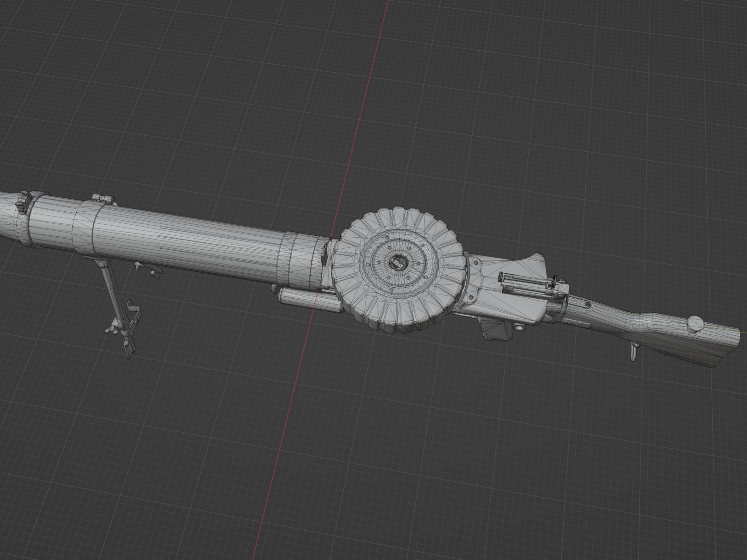Select the sling swivel below the stock

634,352
